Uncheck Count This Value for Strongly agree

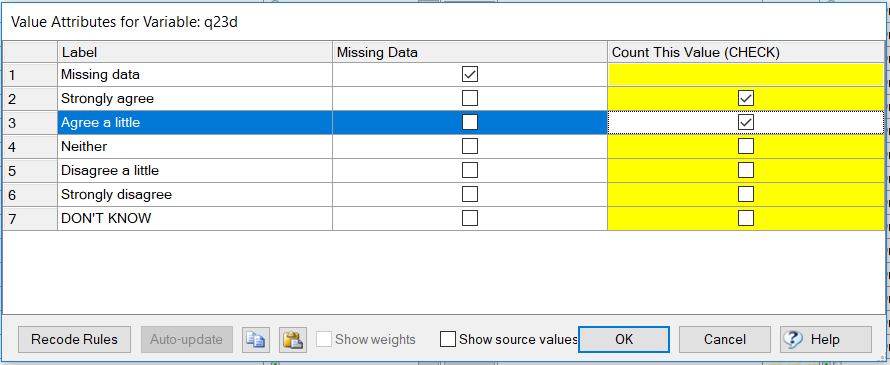pos(746,98)
